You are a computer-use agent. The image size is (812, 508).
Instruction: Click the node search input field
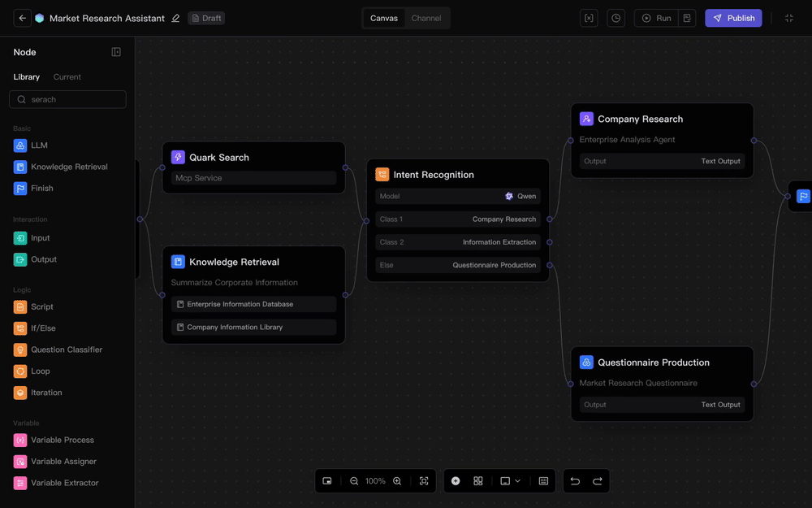(x=73, y=99)
